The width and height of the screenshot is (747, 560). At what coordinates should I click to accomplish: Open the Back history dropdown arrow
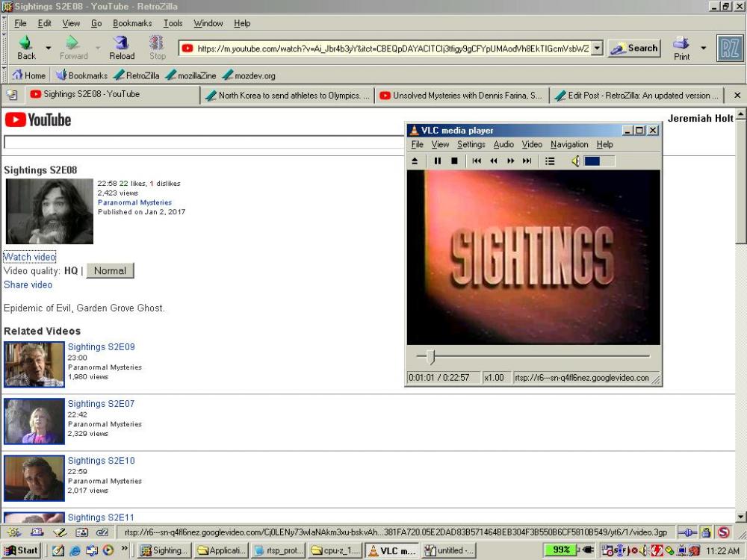48,48
